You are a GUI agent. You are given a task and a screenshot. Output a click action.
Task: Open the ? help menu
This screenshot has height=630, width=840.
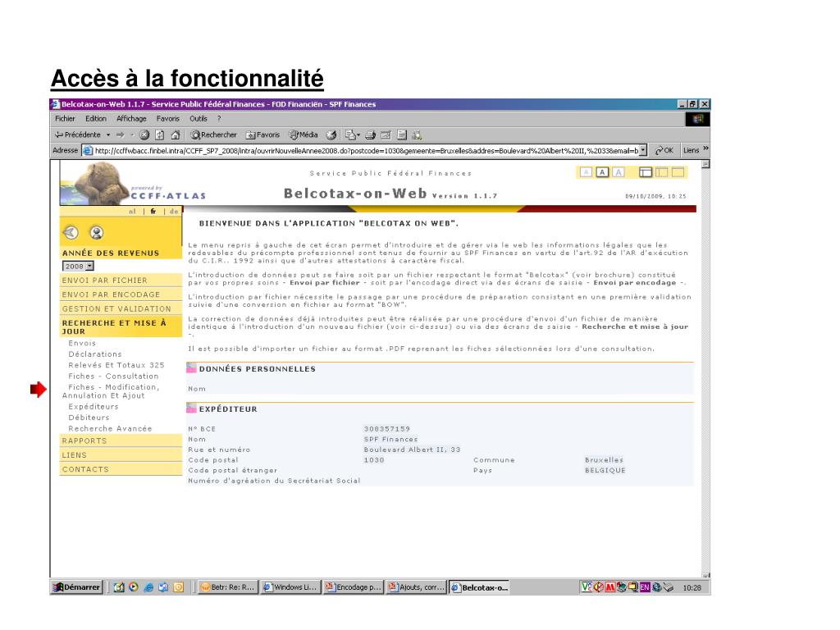218,119
